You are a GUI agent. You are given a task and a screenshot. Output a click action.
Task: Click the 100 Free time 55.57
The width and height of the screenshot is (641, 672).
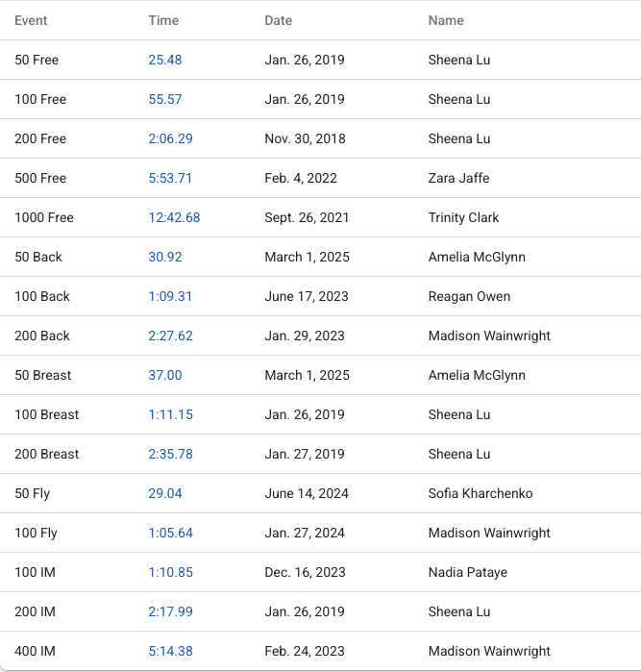pos(165,99)
